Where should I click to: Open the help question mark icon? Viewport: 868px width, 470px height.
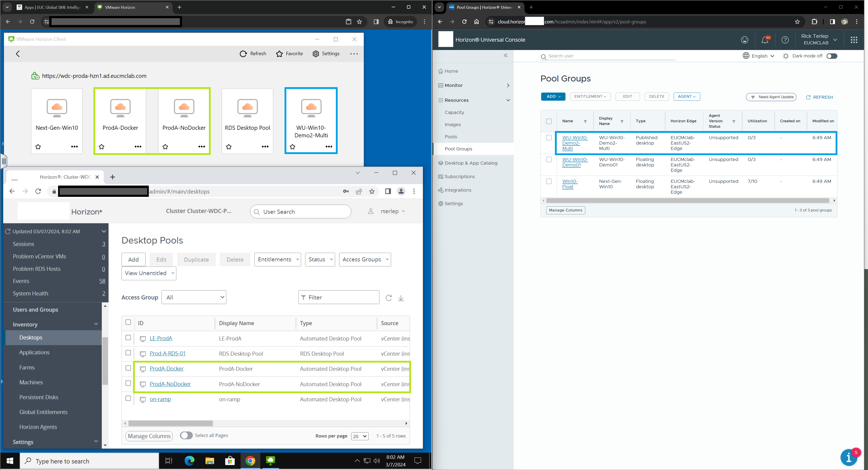click(785, 40)
